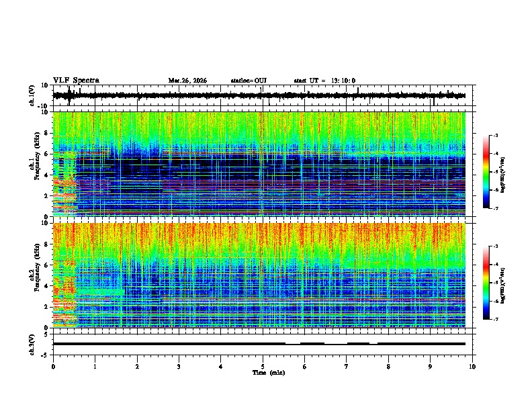Click the ch.1 frequency axis "8" tick label

point(48,133)
